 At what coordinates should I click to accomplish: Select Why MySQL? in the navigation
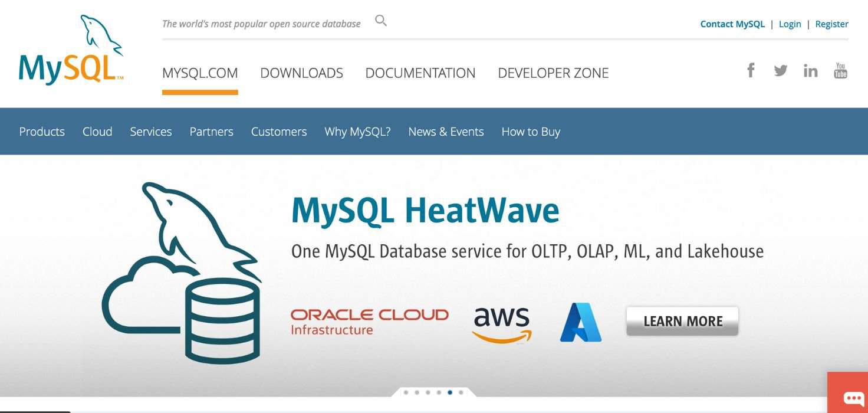point(357,132)
